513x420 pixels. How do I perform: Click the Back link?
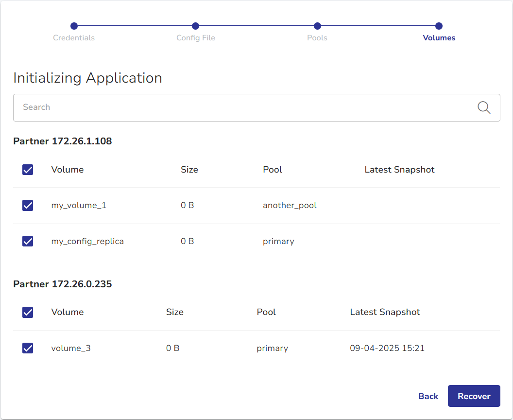[x=428, y=396]
